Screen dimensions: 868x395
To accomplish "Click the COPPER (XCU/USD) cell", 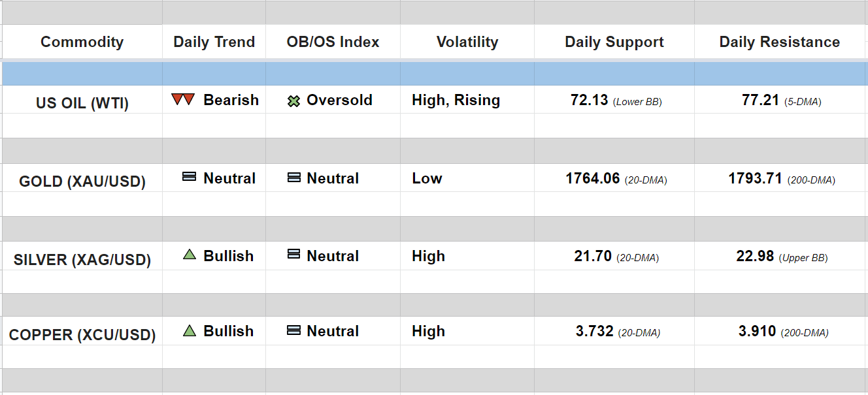I will [82, 335].
